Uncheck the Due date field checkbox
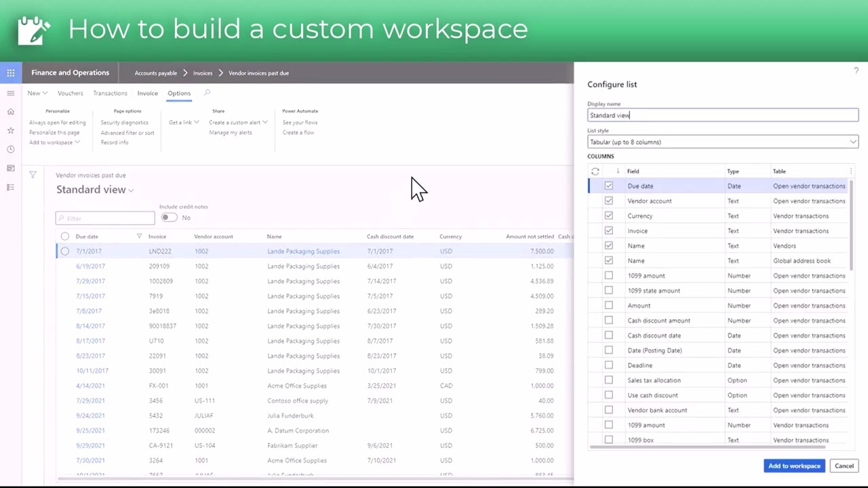The image size is (868, 488). pos(609,186)
